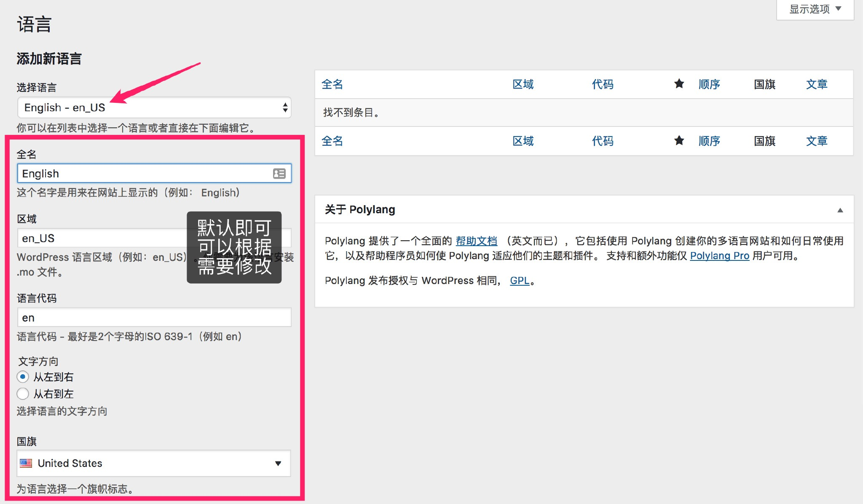Open the 显示选项 panel

click(x=814, y=8)
